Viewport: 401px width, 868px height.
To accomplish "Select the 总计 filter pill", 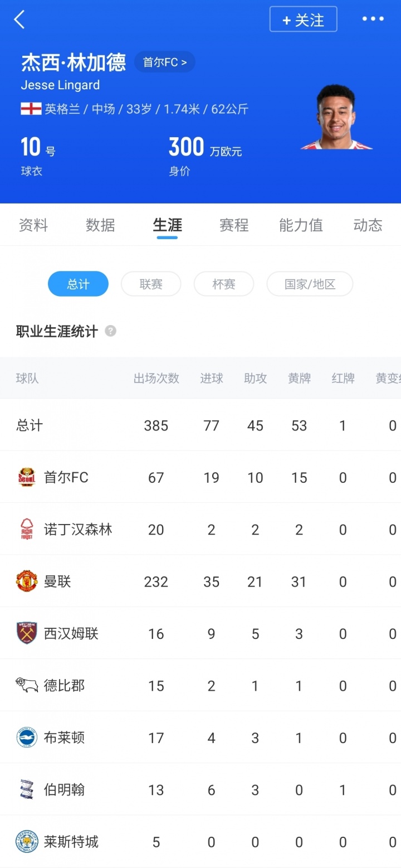I will coord(78,284).
